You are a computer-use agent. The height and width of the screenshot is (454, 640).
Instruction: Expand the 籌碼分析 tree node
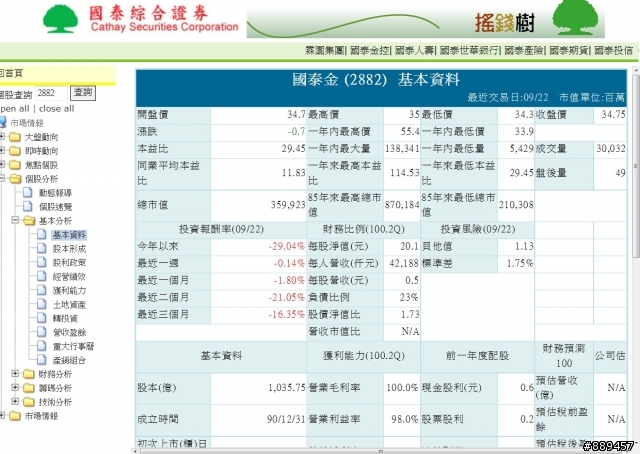tap(15, 387)
